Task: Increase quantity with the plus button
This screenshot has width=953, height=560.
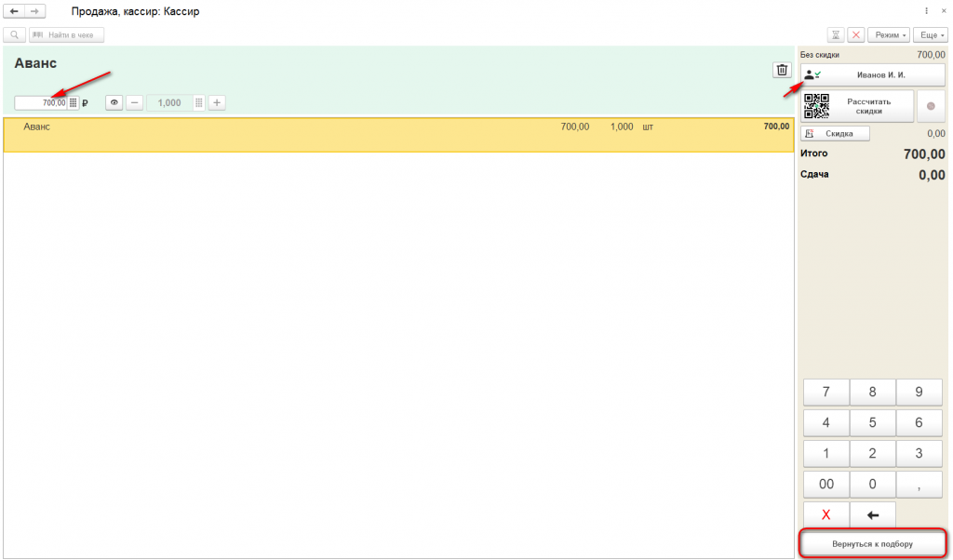Action: tap(217, 103)
